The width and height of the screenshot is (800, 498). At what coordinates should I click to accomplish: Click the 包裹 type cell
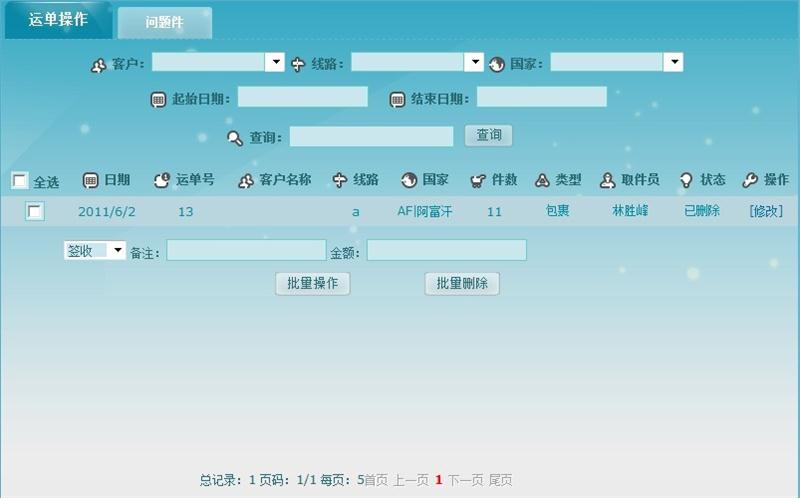[x=557, y=210]
